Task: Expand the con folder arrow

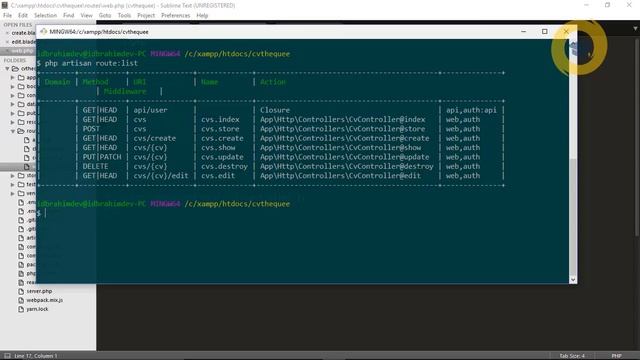Action: 13,96
